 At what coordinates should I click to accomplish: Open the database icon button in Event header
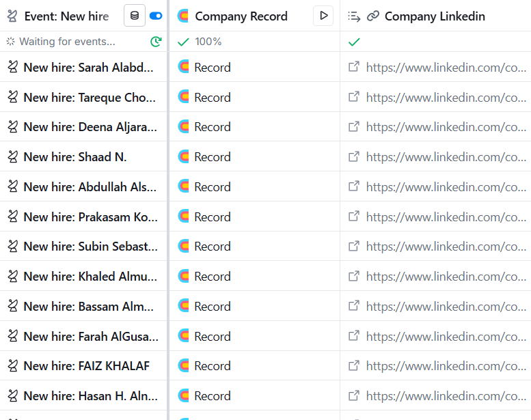pyautogui.click(x=135, y=16)
